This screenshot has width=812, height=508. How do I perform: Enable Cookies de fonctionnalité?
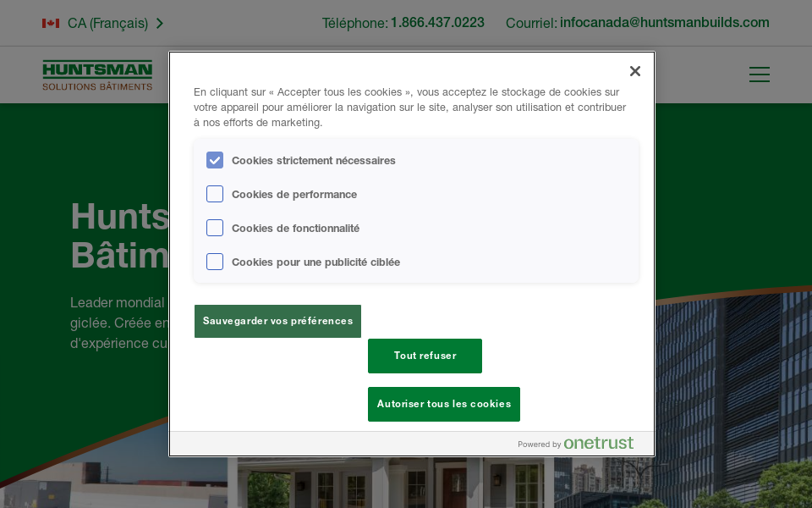215,228
